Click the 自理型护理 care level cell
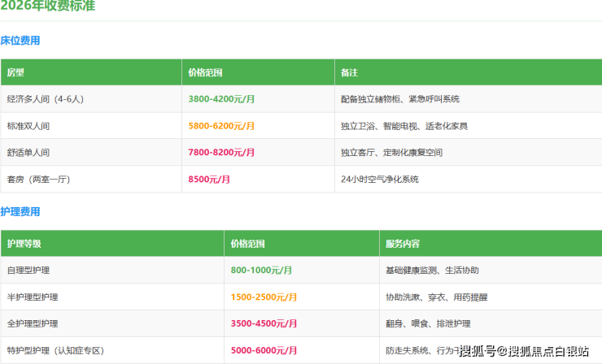The width and height of the screenshot is (602, 364). [x=28, y=269]
